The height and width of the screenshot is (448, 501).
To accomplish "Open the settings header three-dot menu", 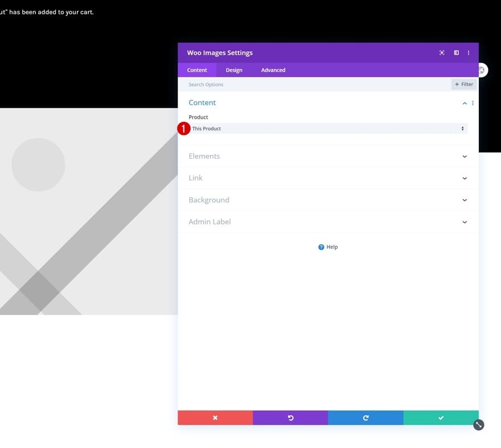I will 469,53.
